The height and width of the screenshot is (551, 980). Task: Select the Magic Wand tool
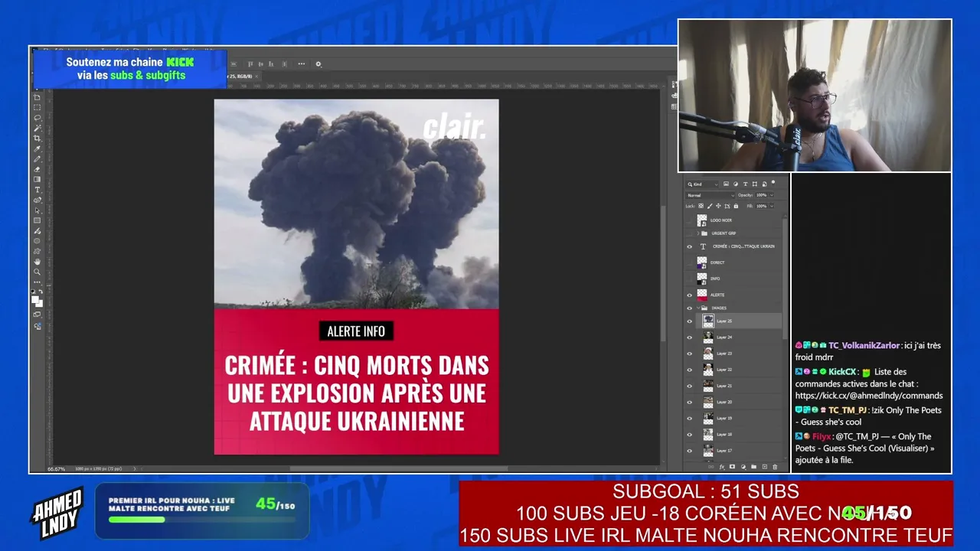[37, 128]
